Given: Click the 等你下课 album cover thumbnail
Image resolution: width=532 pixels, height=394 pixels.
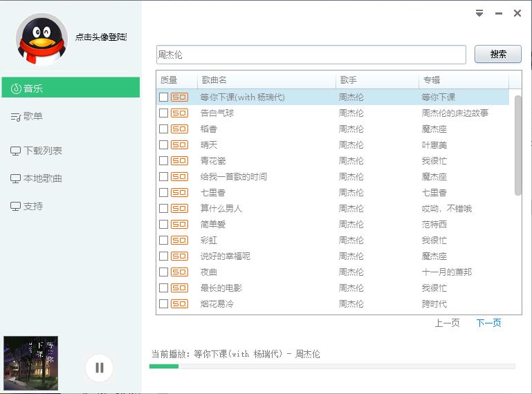Looking at the screenshot, I should (x=31, y=363).
